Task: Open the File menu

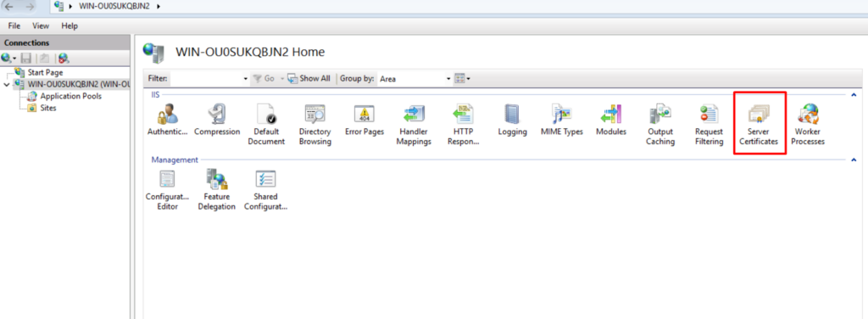Action: pyautogui.click(x=14, y=25)
